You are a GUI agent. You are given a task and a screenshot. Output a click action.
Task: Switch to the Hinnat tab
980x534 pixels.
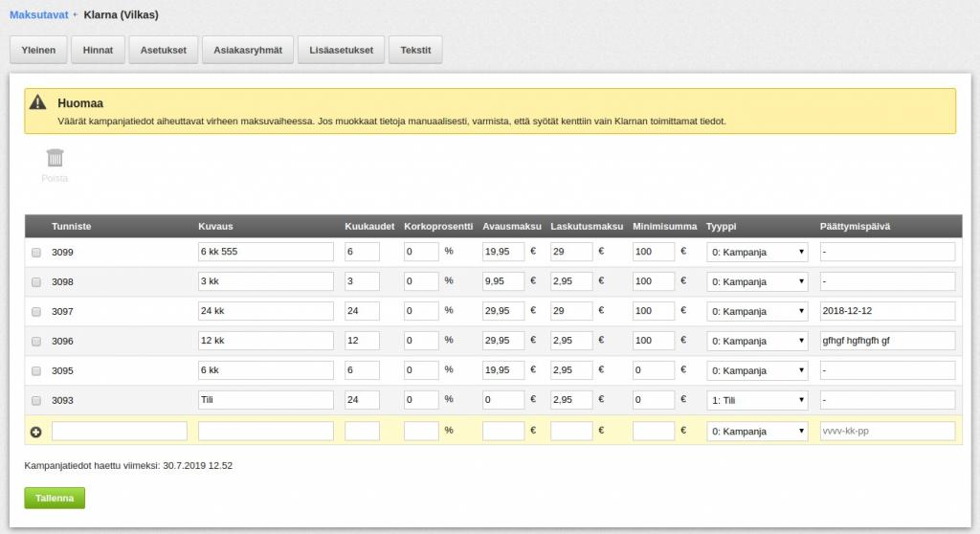[99, 50]
